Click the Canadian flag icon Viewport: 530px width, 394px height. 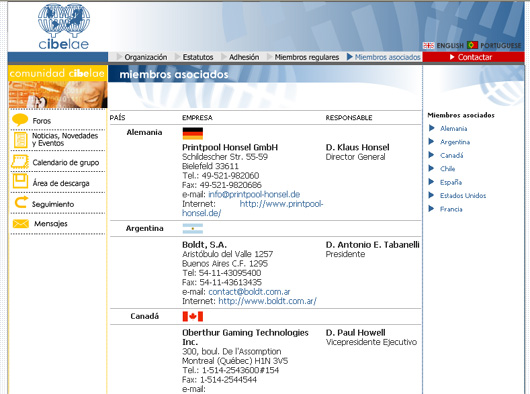point(193,316)
